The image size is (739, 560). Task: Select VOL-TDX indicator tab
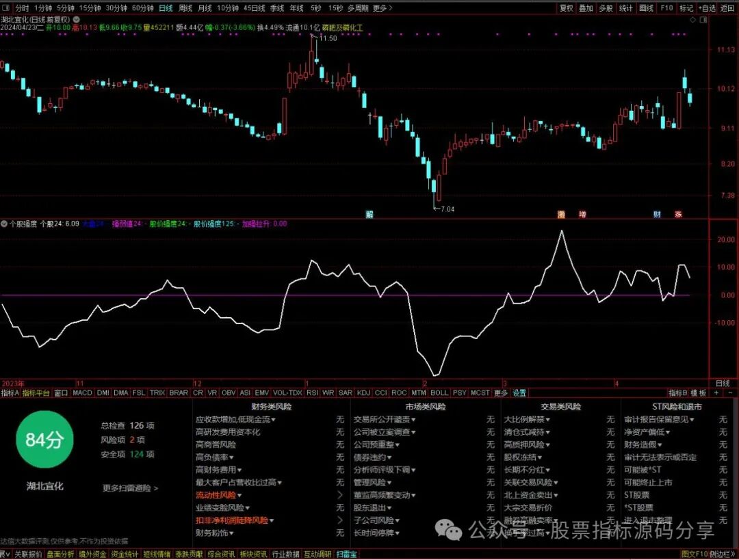click(287, 392)
